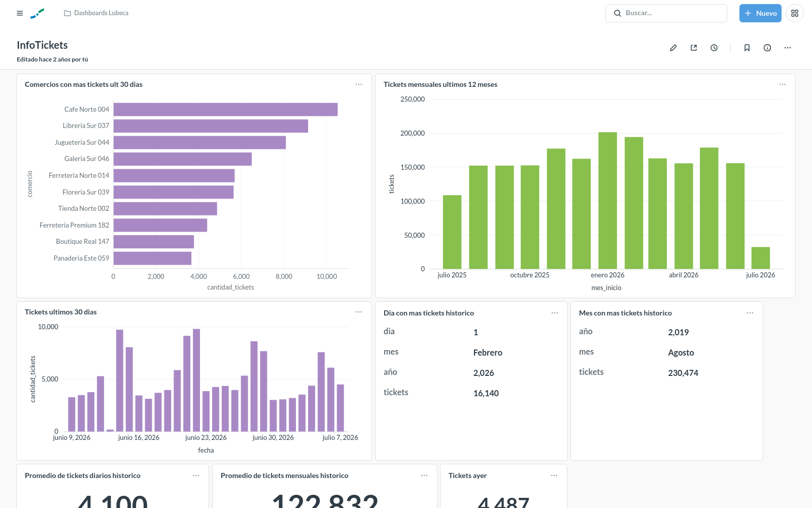Click the 2,019 año value
The height and width of the screenshot is (508, 812).
point(679,332)
